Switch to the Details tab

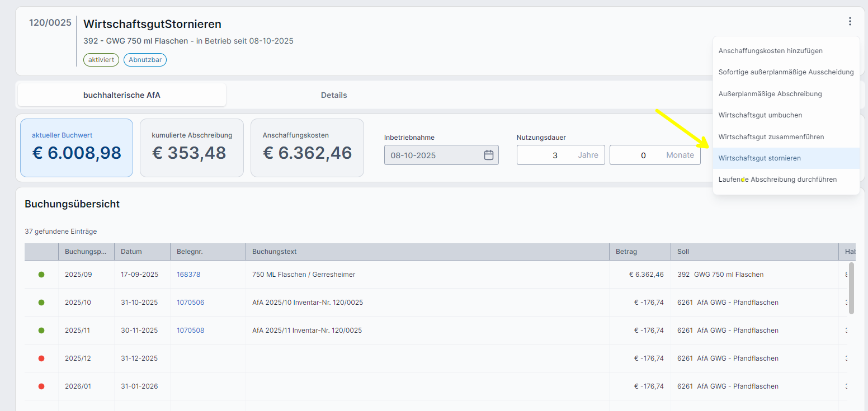point(334,95)
